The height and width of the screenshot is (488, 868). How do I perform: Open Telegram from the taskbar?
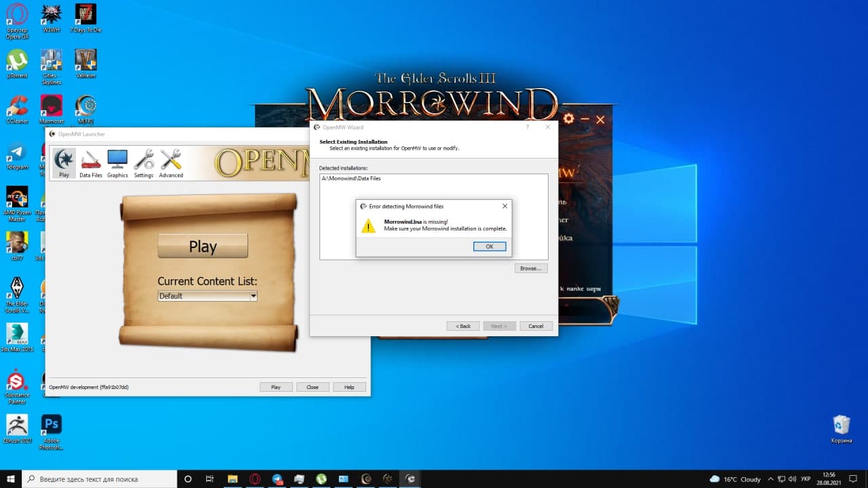277,479
